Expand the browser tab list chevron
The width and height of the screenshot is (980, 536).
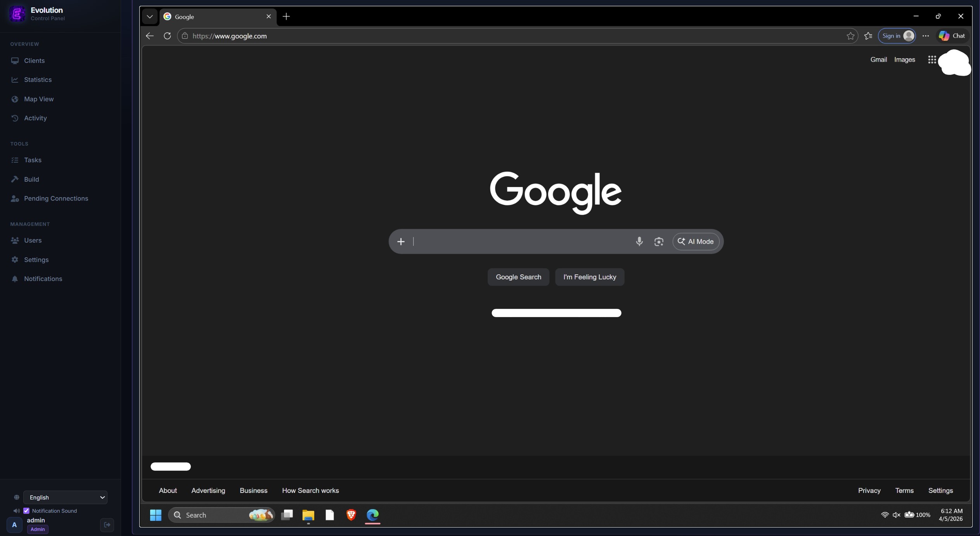[x=150, y=16]
